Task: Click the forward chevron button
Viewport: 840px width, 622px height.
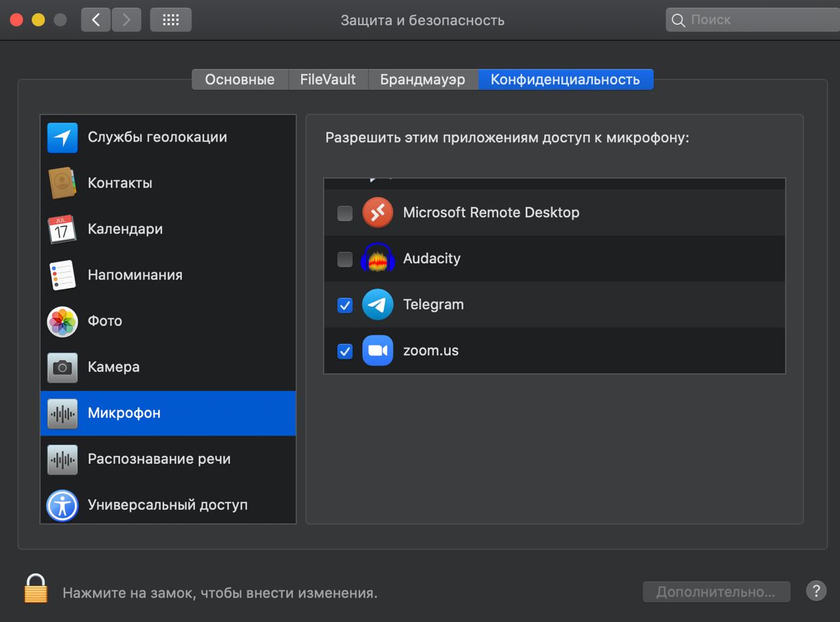Action: [x=126, y=20]
